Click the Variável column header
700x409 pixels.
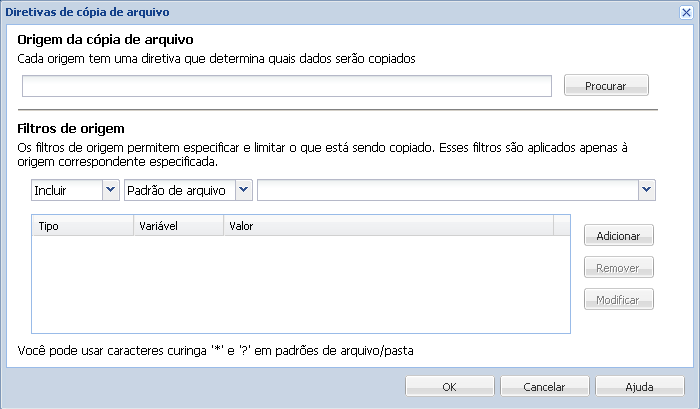[177, 227]
